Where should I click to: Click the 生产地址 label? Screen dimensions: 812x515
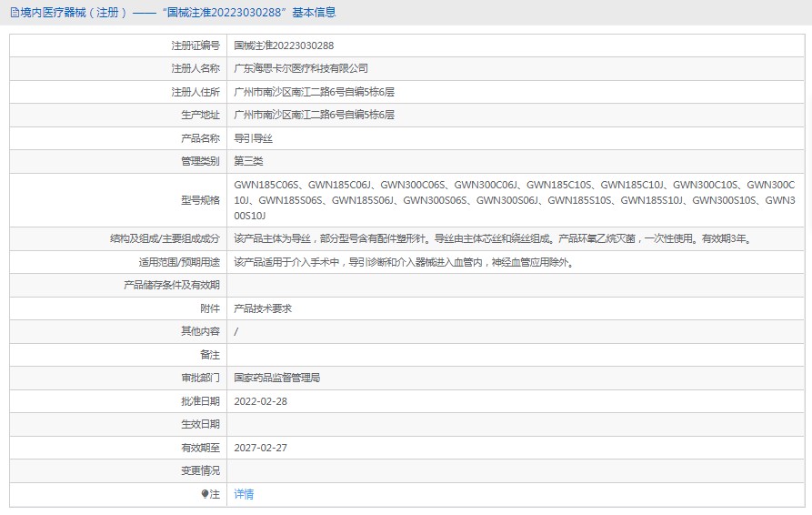point(200,115)
